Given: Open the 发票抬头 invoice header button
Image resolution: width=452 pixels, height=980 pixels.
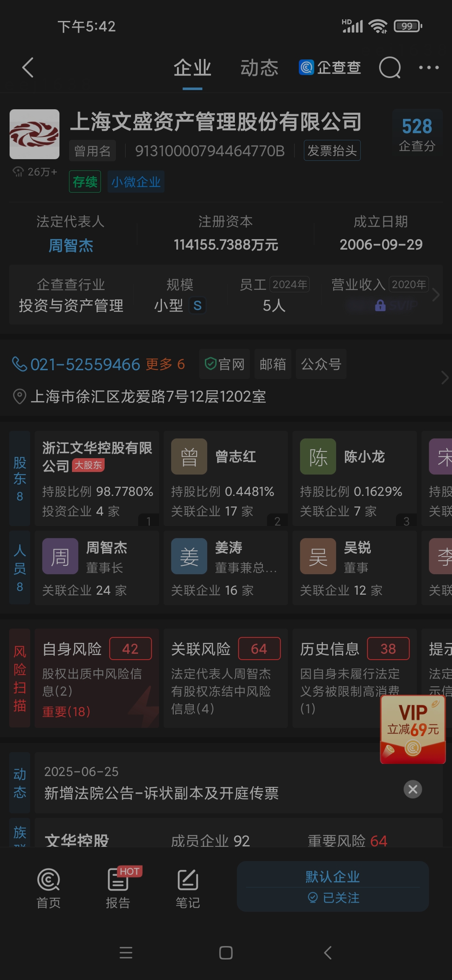Looking at the screenshot, I should (332, 150).
